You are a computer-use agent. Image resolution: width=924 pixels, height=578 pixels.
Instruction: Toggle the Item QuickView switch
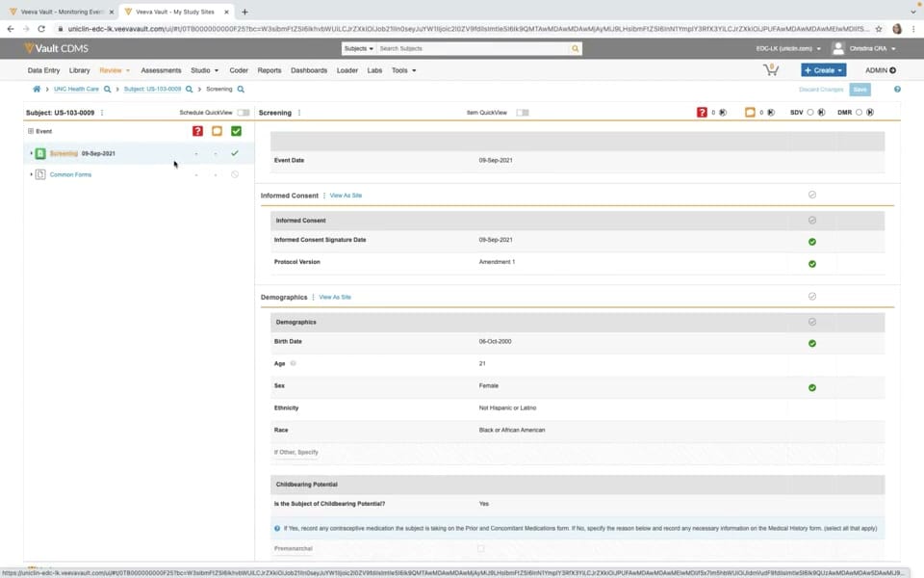[x=522, y=113]
